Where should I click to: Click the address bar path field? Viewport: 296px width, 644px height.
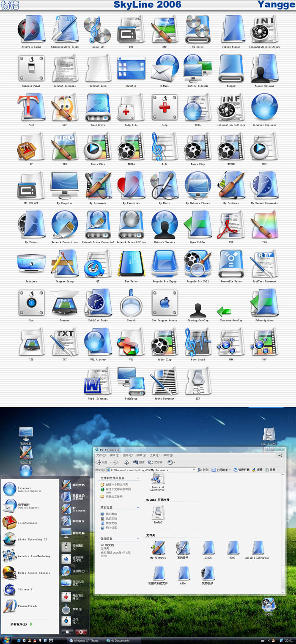click(150, 470)
